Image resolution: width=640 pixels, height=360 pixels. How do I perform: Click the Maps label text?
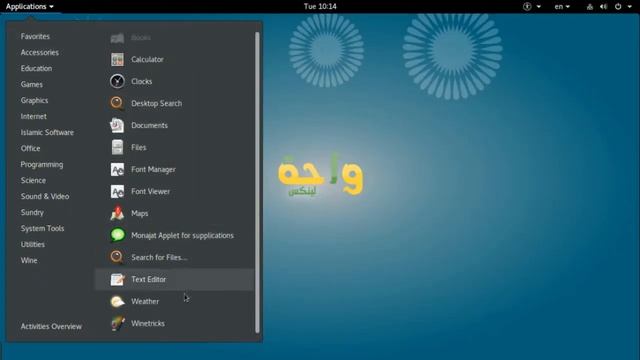click(x=140, y=213)
